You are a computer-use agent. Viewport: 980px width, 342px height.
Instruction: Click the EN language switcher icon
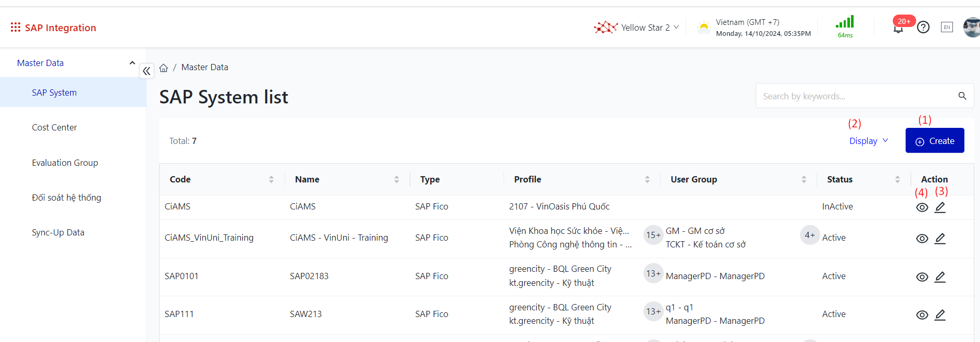[x=946, y=27]
